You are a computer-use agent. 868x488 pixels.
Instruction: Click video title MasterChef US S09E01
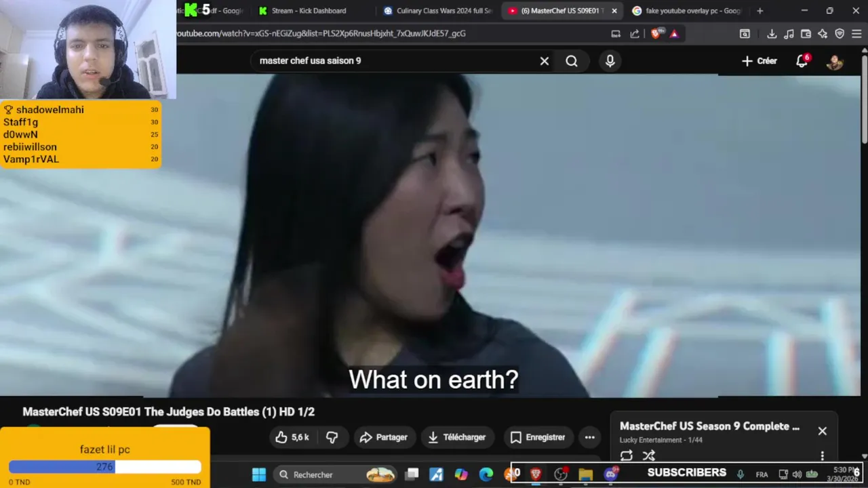[x=168, y=411]
